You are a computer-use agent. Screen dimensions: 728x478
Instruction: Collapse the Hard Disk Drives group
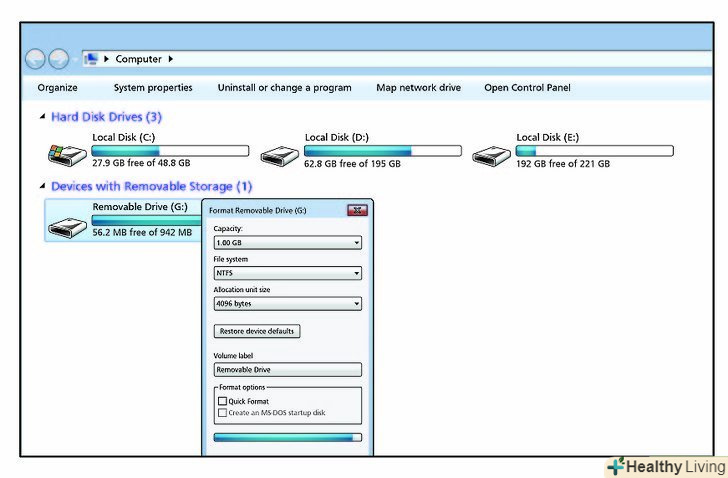click(x=42, y=117)
